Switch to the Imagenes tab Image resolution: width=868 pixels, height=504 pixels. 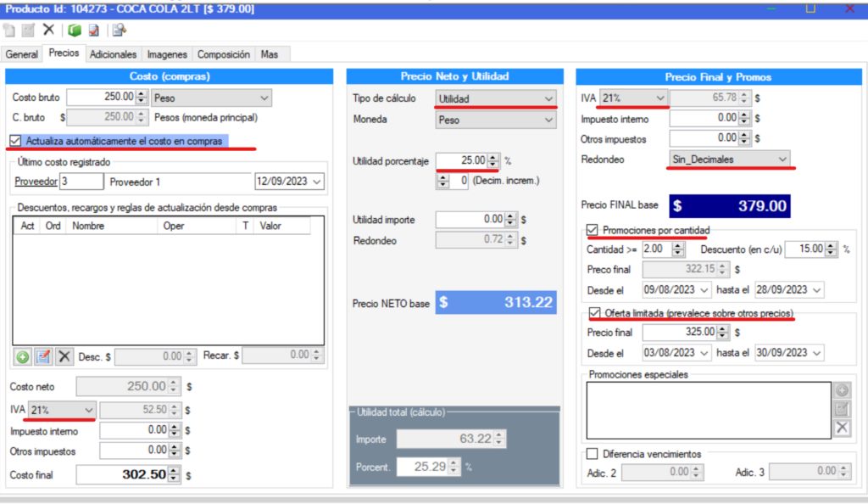coord(167,54)
